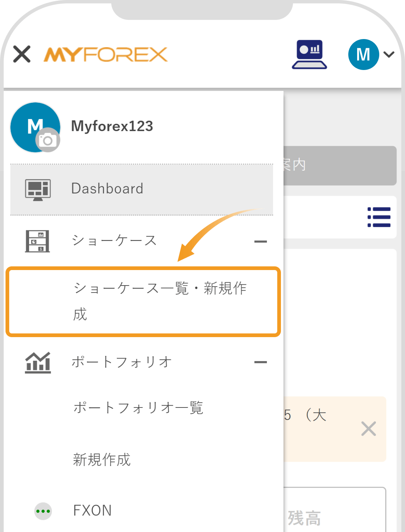
Task: Collapse the ショーケース section
Action: (x=262, y=241)
